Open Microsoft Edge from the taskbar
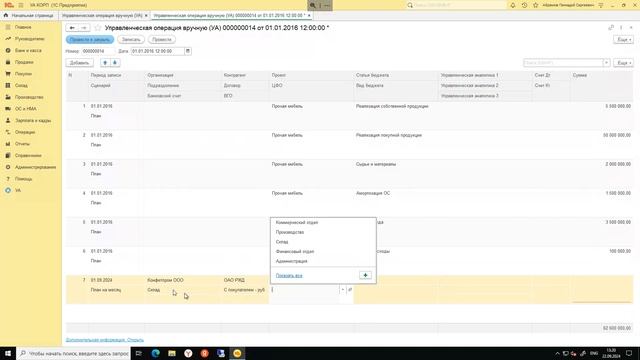Viewport: 640px width, 360px height. [156, 353]
